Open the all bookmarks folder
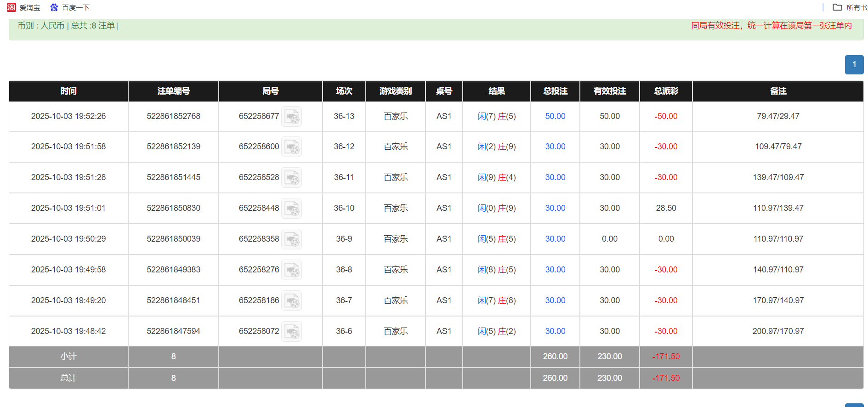This screenshot has height=407, width=868. (850, 7)
